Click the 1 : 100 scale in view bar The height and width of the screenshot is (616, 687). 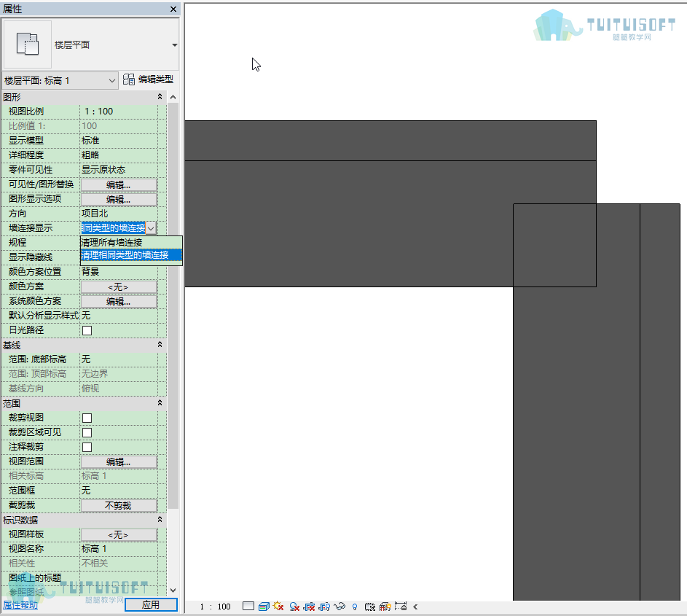(215, 607)
